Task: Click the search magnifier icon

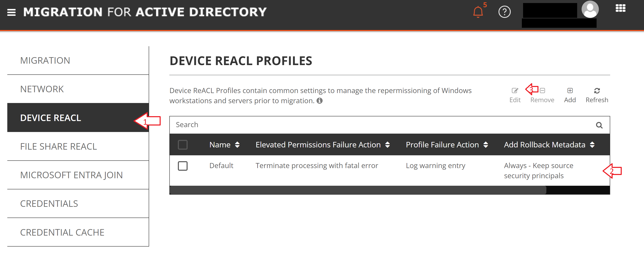Action: 599,125
